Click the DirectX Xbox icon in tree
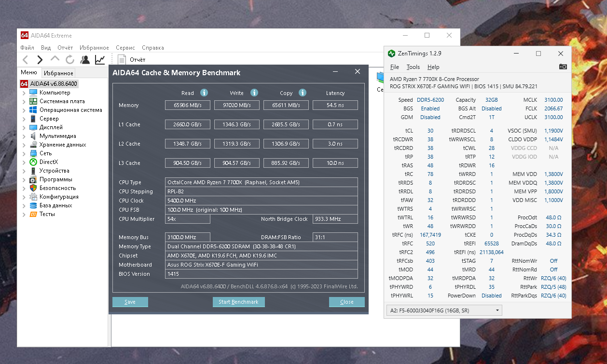This screenshot has width=607, height=364. click(33, 162)
